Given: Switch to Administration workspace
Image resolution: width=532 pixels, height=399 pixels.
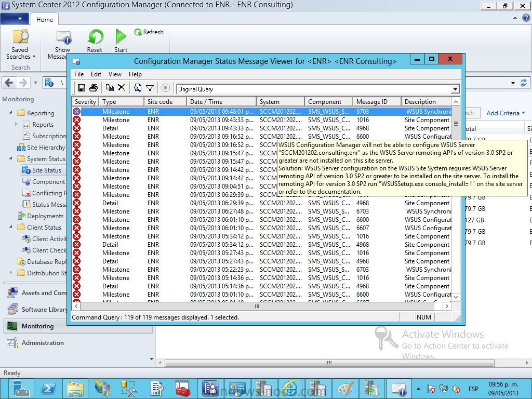Looking at the screenshot, I should click(x=43, y=343).
